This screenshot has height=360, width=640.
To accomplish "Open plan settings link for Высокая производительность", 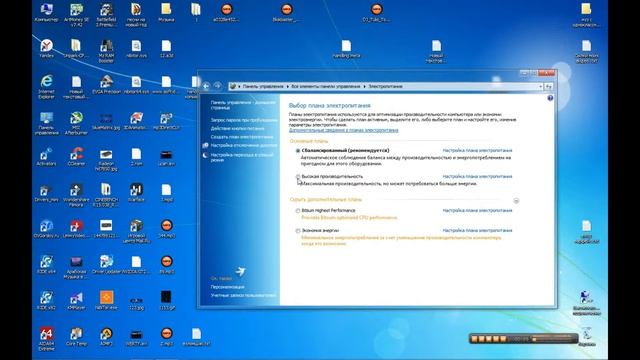I will (477, 177).
